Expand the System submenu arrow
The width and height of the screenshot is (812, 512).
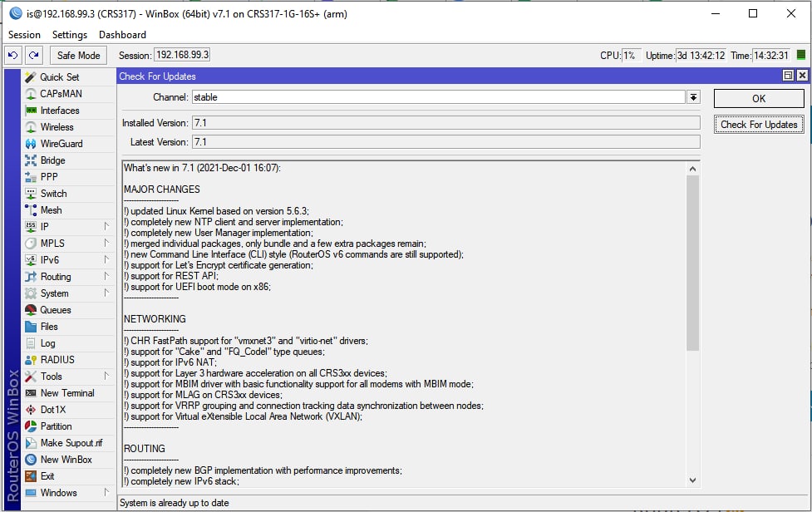coord(106,293)
